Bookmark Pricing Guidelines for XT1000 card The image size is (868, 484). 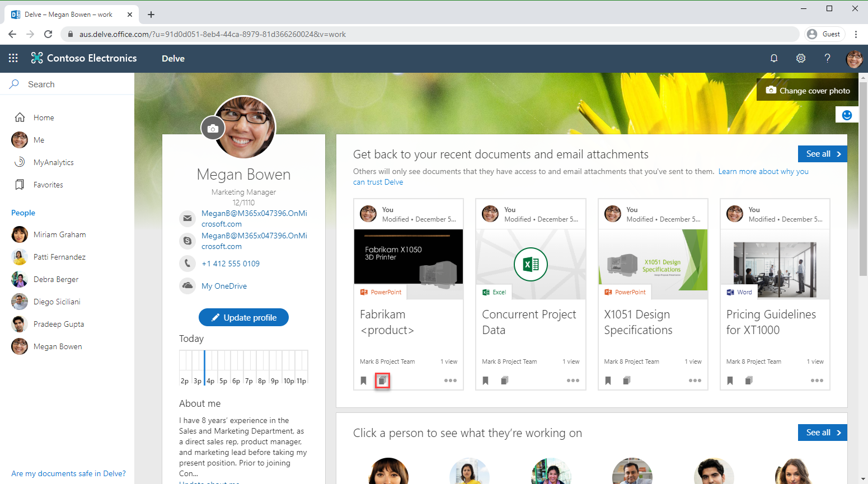coord(730,380)
